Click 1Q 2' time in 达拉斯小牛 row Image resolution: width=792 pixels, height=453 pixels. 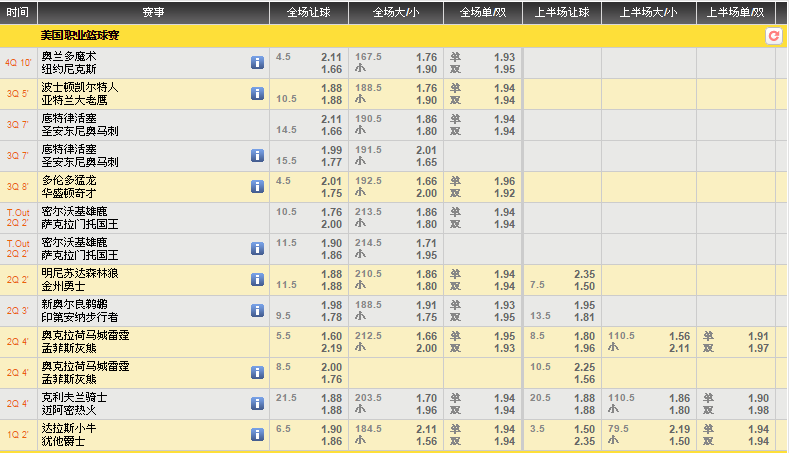point(18,434)
